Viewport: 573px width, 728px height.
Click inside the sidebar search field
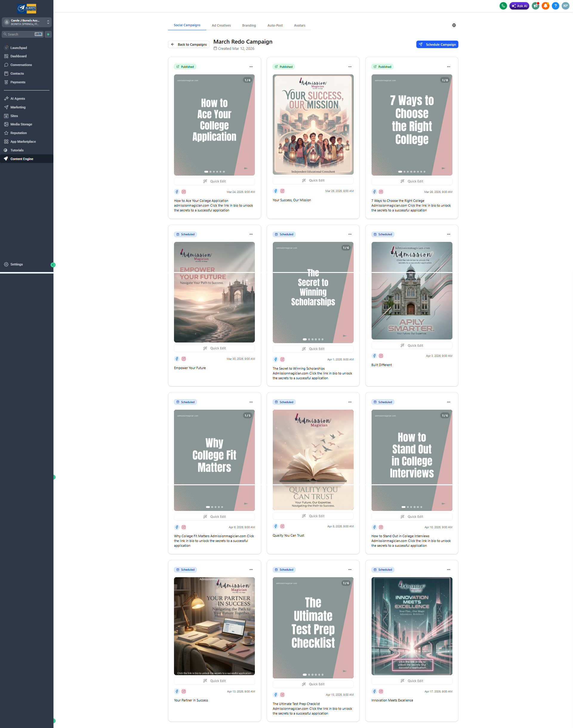click(20, 34)
